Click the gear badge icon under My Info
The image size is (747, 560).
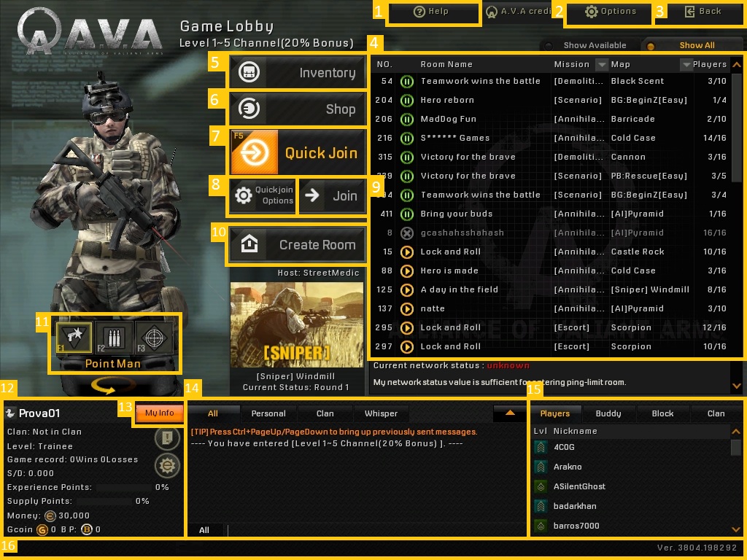(x=167, y=464)
